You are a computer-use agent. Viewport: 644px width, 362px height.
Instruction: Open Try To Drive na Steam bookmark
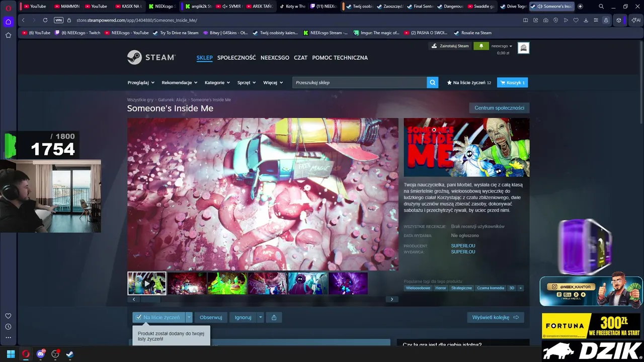pos(176,33)
